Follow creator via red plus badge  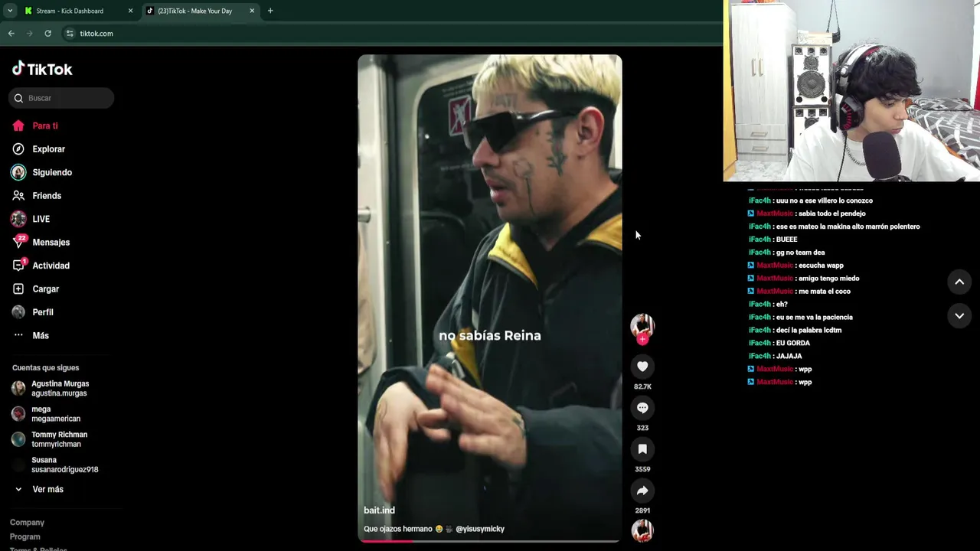click(x=642, y=339)
